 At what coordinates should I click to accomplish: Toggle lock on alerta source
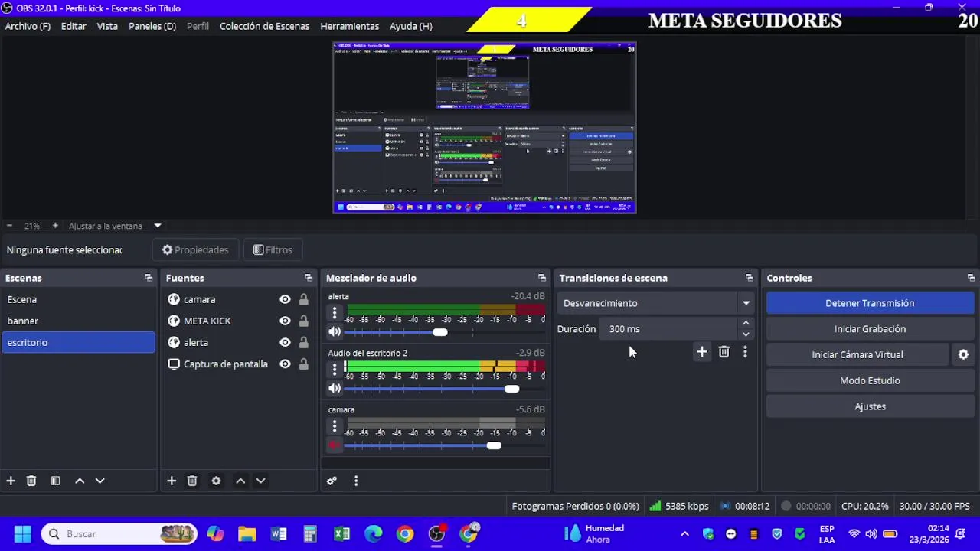[x=304, y=342]
